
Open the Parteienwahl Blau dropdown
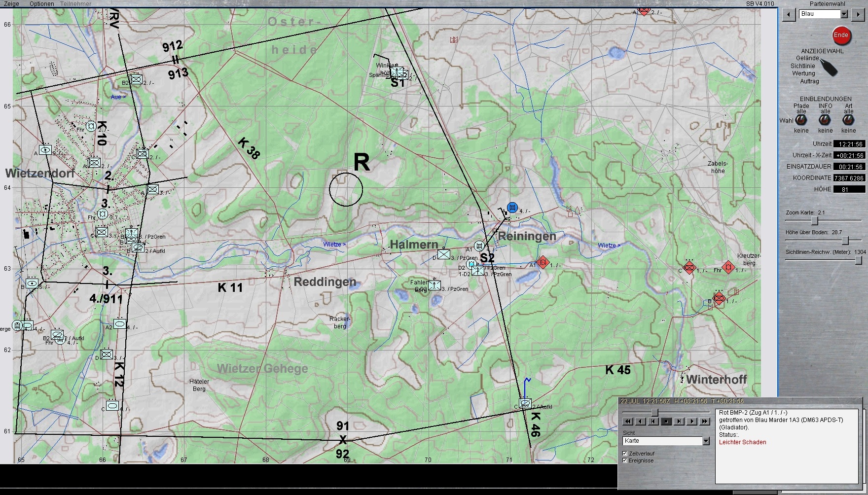844,14
